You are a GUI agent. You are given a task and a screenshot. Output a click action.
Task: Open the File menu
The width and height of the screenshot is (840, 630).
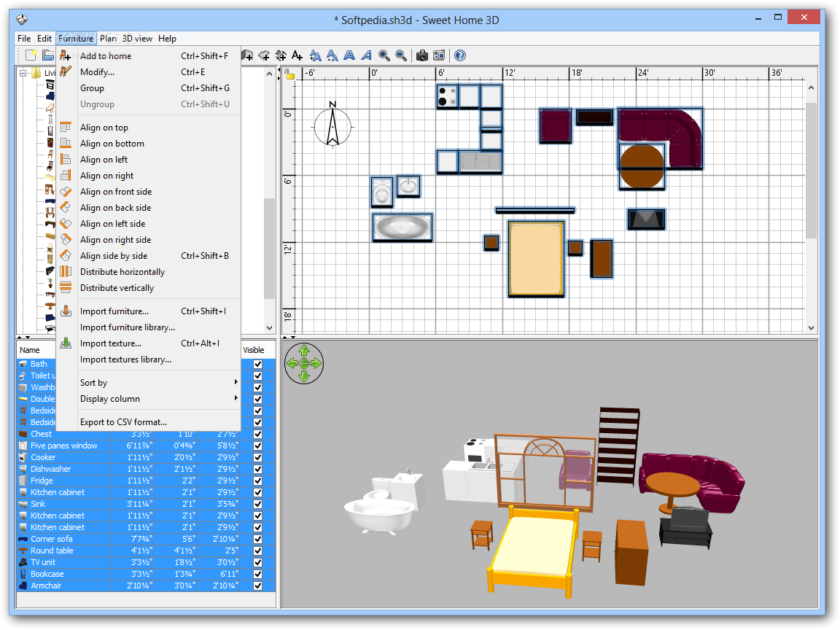click(24, 39)
